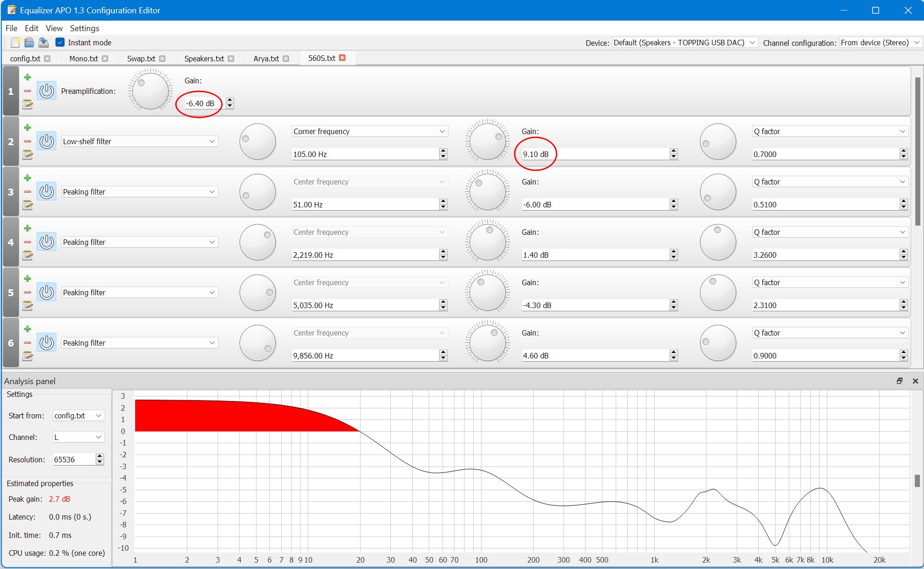Undock the Analysis panel
This screenshot has height=569, width=924.
[899, 380]
